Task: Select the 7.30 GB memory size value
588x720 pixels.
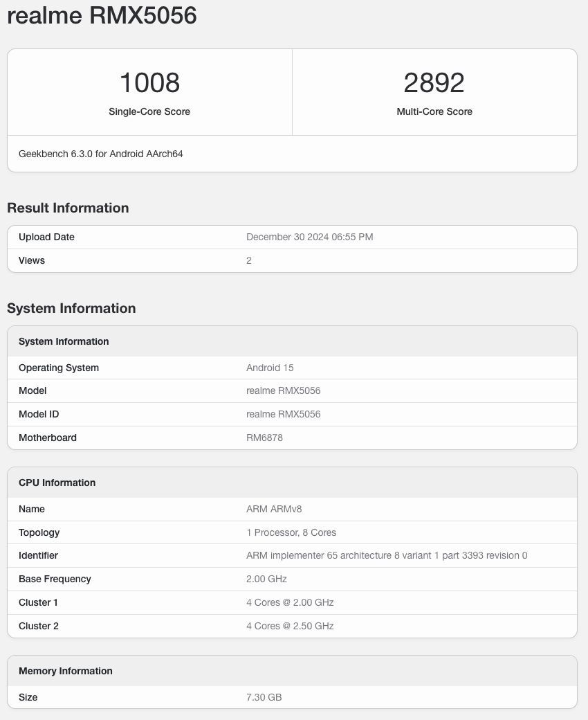Action: 264,697
